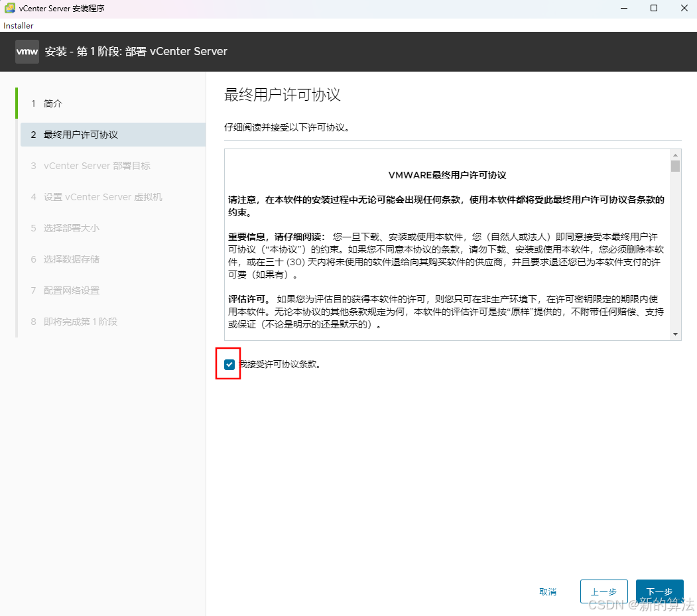Image resolution: width=697 pixels, height=616 pixels.
Task: Select step 3 vCenter Server 部署目标
Action: (x=113, y=166)
